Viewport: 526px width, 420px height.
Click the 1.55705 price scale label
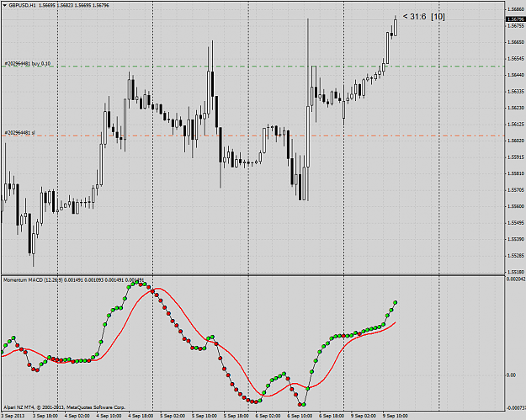tap(516, 190)
